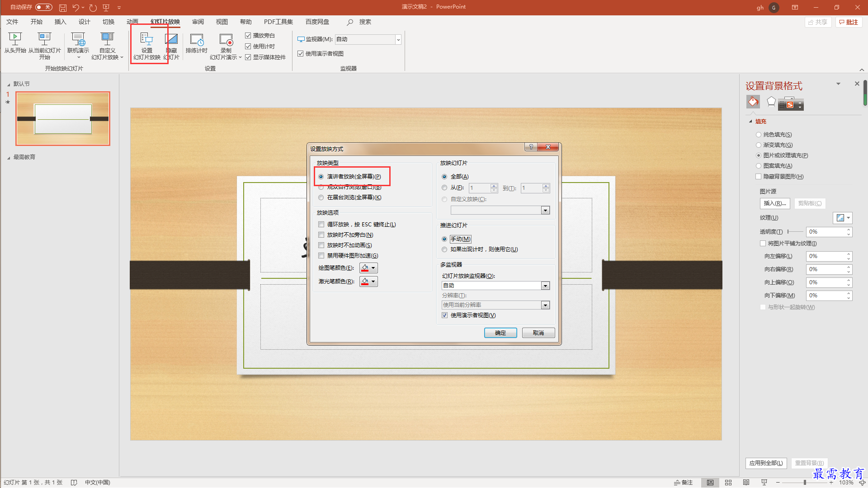868x488 pixels.
Task: Switch to Slide Sorter view
Action: point(728,483)
